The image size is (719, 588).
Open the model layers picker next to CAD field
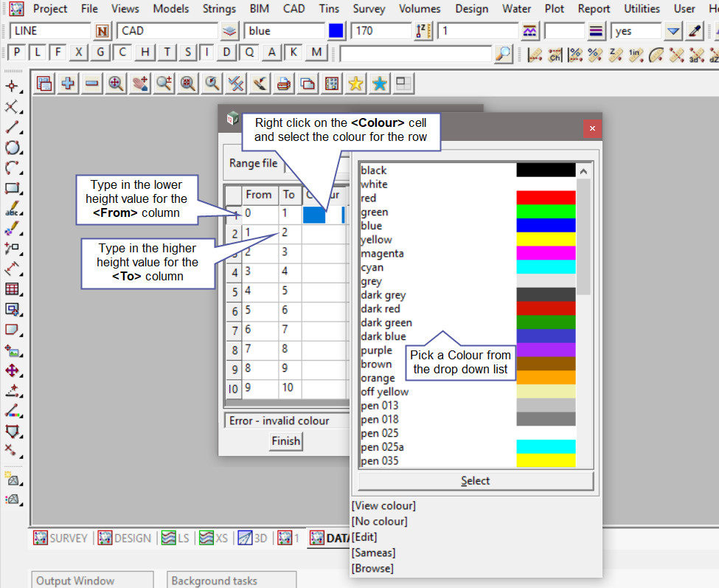[230, 31]
